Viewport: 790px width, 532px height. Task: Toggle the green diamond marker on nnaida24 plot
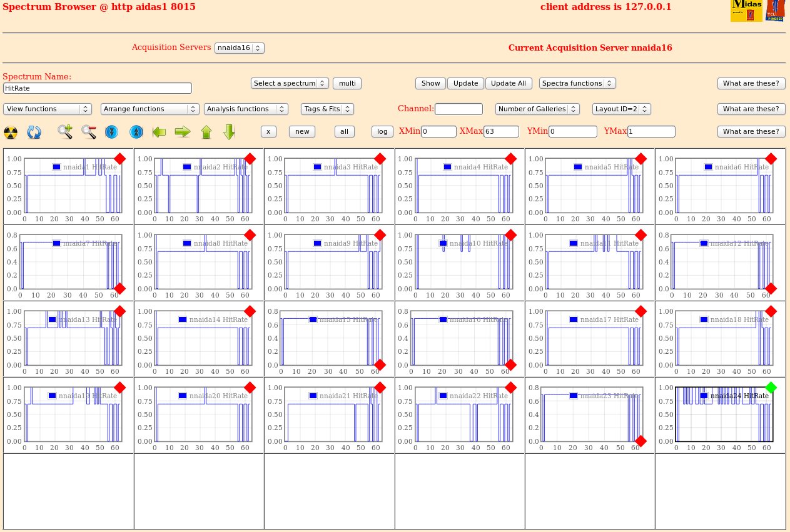771,388
